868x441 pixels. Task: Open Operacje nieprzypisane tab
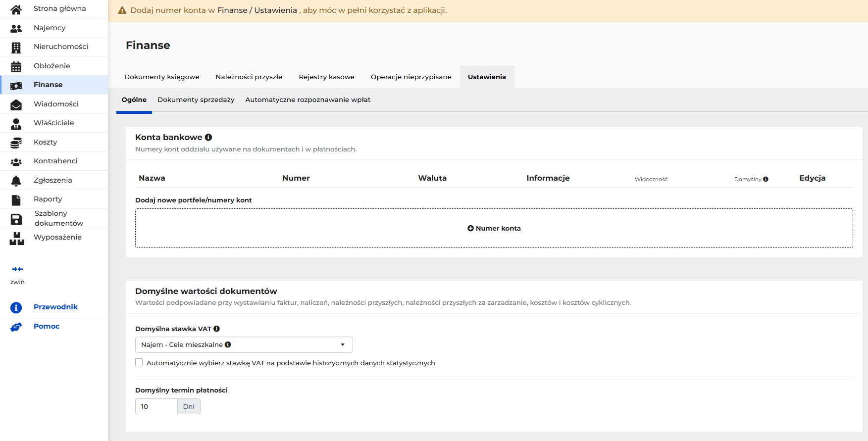[411, 77]
